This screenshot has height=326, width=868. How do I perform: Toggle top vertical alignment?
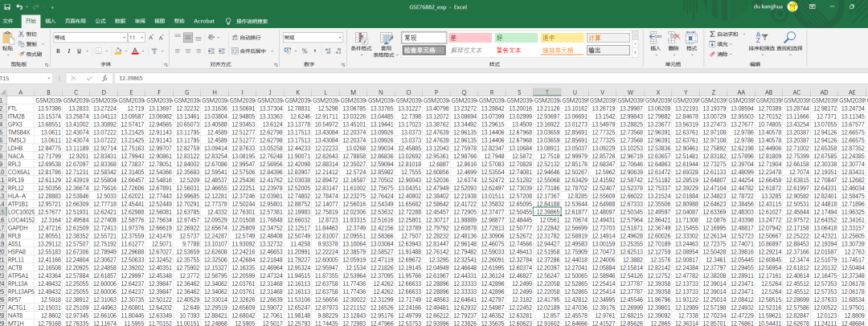click(177, 37)
